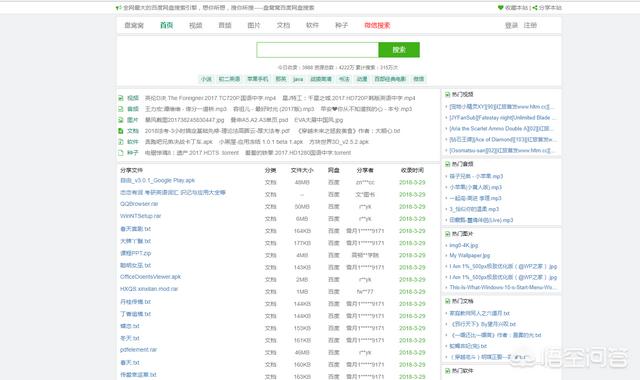Screen dimensions: 640x380
Task: Click the icon beside 热门视频 heading
Action: click(x=447, y=94)
